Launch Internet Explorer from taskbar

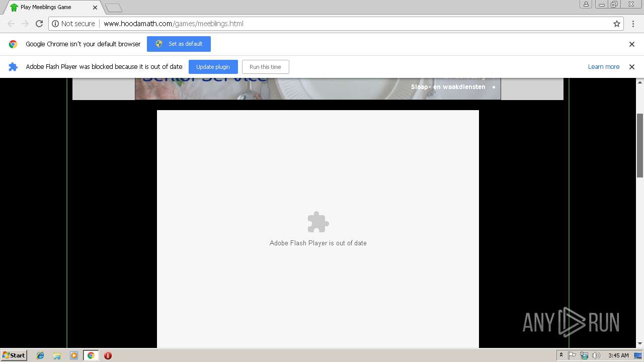click(40, 355)
